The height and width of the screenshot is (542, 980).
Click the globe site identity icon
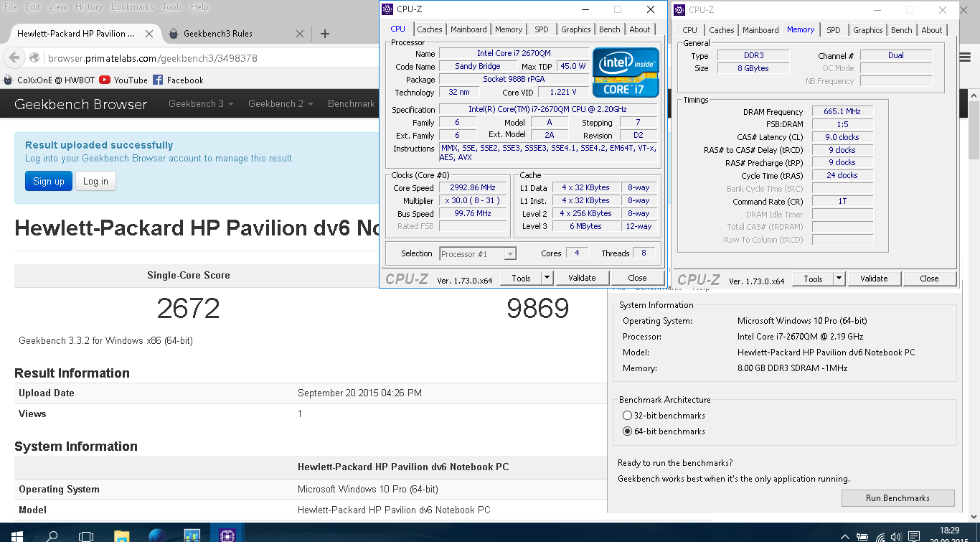(x=34, y=58)
